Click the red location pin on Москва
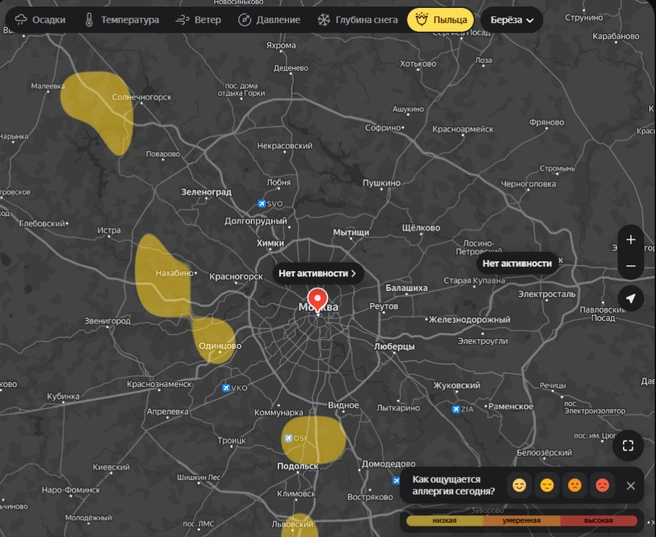 (318, 299)
